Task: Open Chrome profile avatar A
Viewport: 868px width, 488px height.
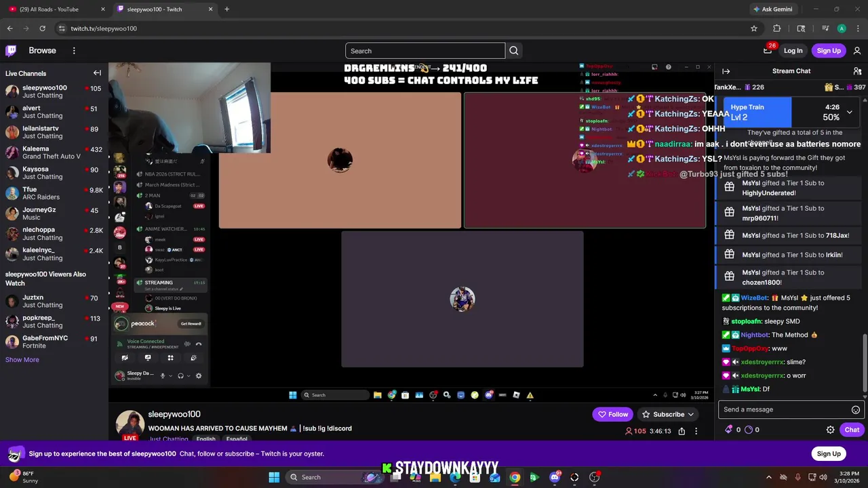Action: (842, 28)
